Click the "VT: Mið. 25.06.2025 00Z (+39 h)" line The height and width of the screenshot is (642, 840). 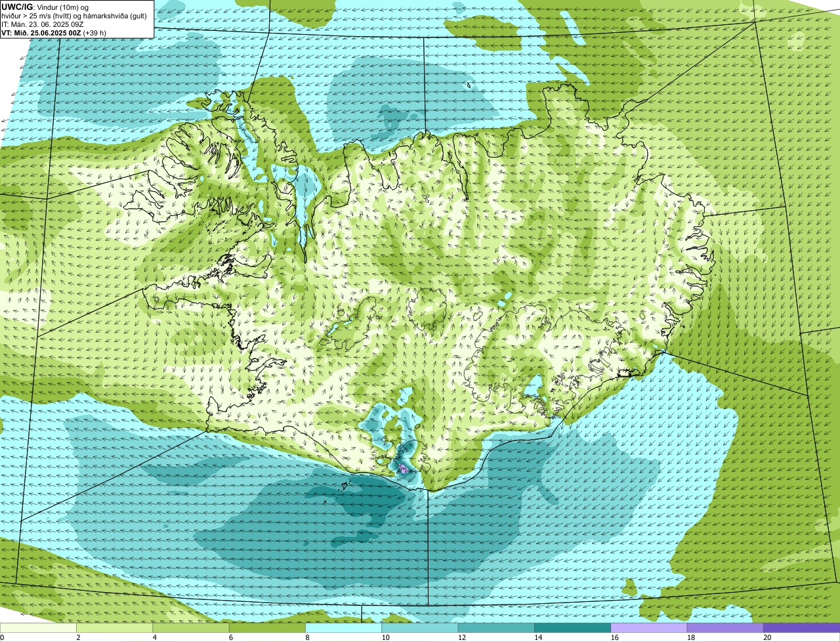tap(54, 32)
